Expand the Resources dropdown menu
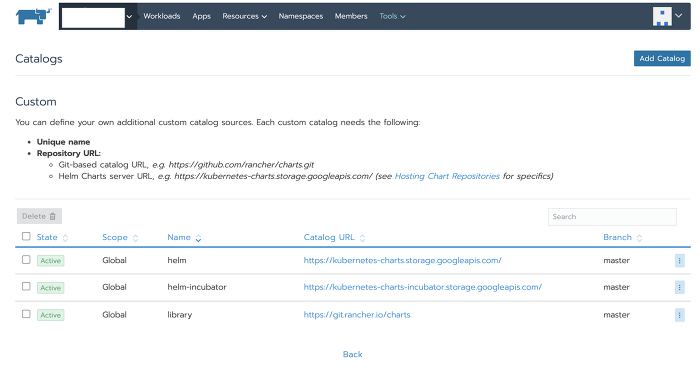Viewport: 700px width, 368px height. [245, 16]
